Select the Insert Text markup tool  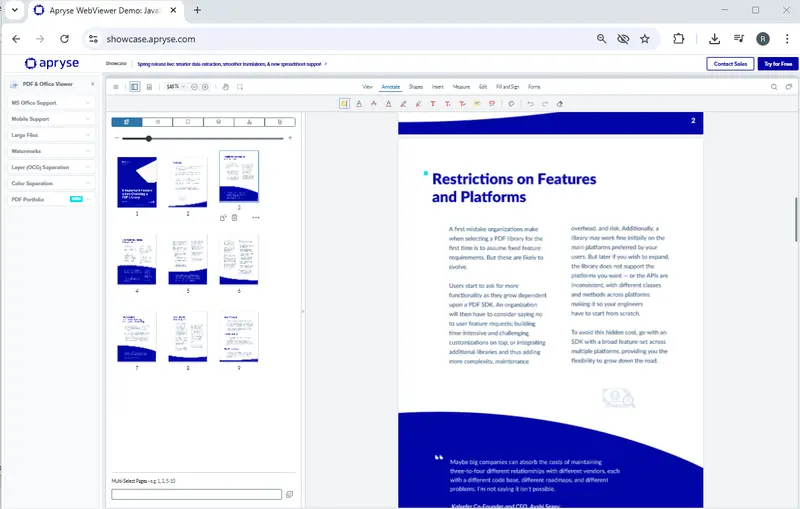coord(447,104)
